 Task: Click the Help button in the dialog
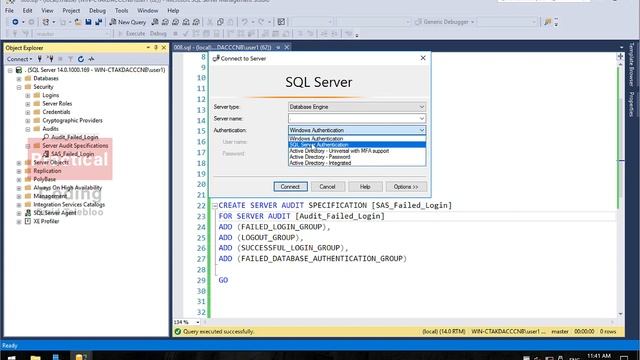[x=365, y=187]
